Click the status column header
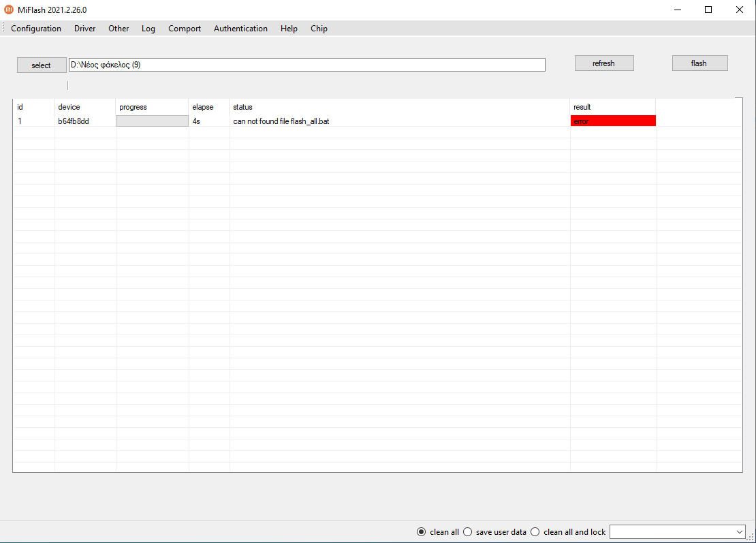 (x=400, y=107)
